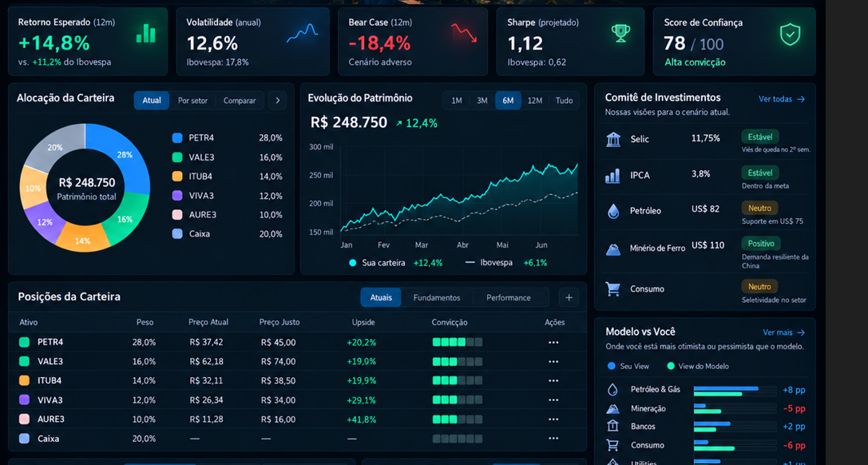Screen dimensions: 868x465
Task: Switch positions table to Fundamentos
Action: coord(437,297)
